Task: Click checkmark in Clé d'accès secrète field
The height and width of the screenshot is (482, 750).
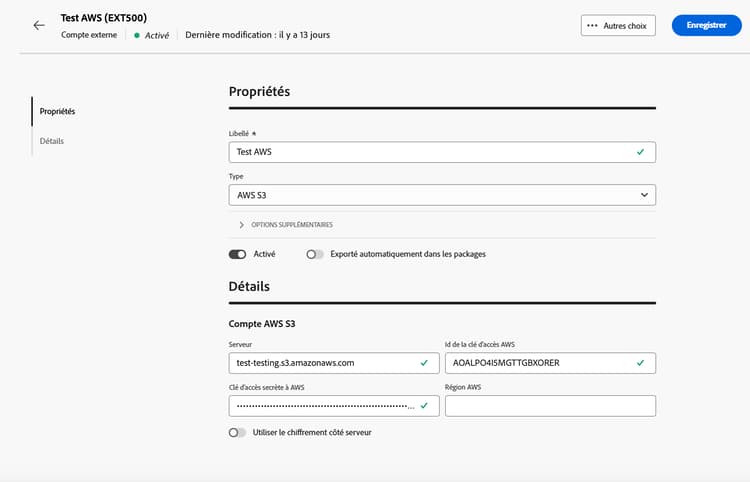Action: (x=424, y=405)
